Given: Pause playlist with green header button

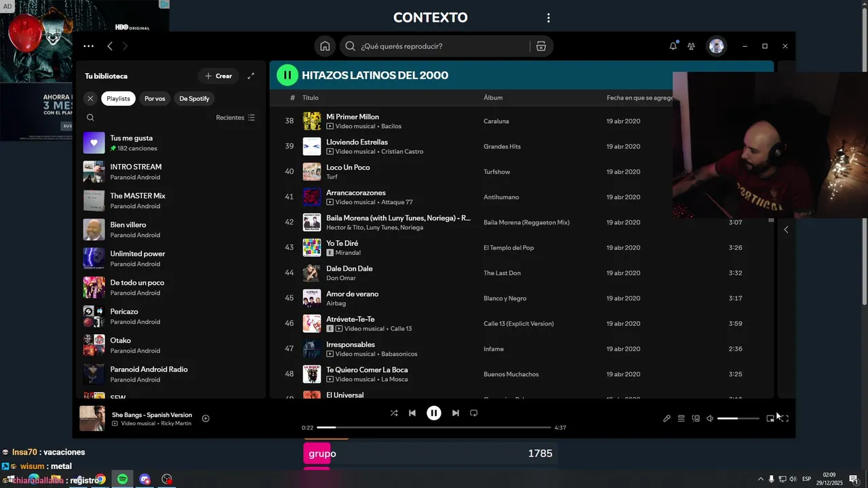Looking at the screenshot, I should click(287, 75).
